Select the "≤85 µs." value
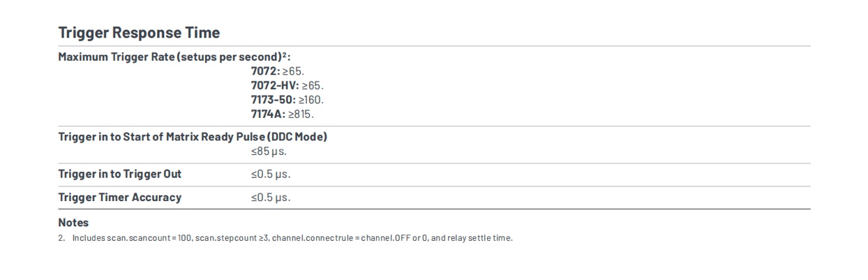Viewport: 868px width, 280px height. point(269,151)
